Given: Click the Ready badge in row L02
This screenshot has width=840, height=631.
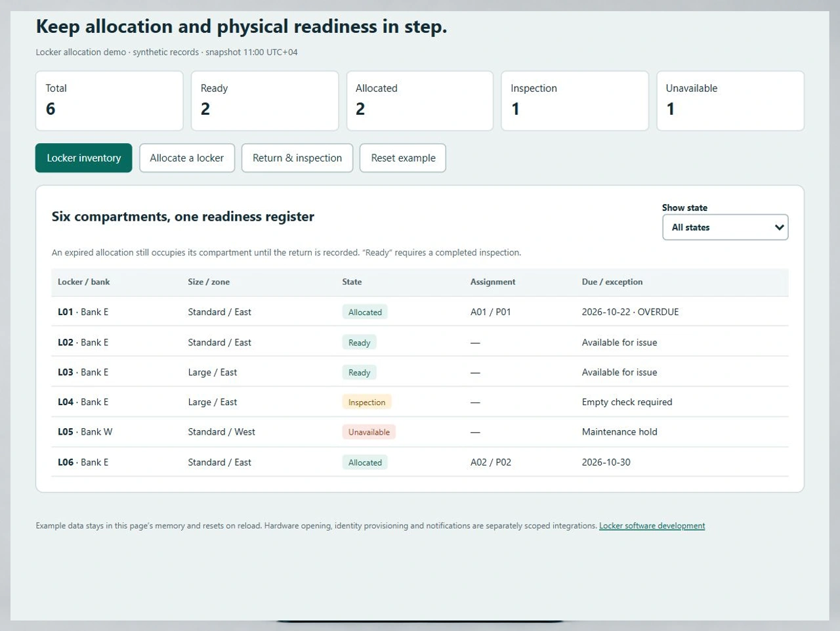Looking at the screenshot, I should coord(360,342).
